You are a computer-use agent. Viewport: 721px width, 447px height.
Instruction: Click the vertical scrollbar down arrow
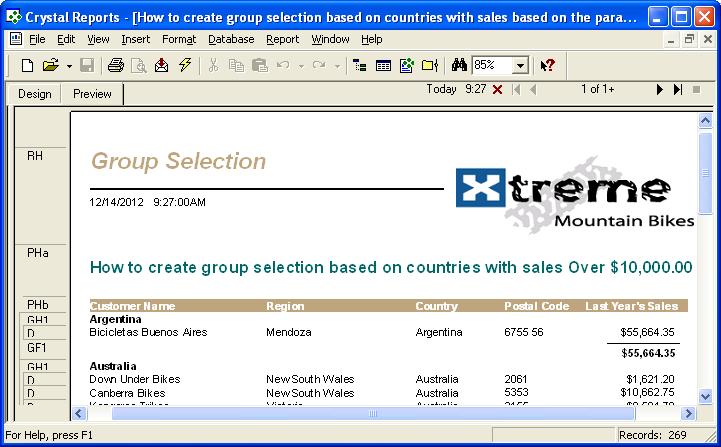coord(705,396)
